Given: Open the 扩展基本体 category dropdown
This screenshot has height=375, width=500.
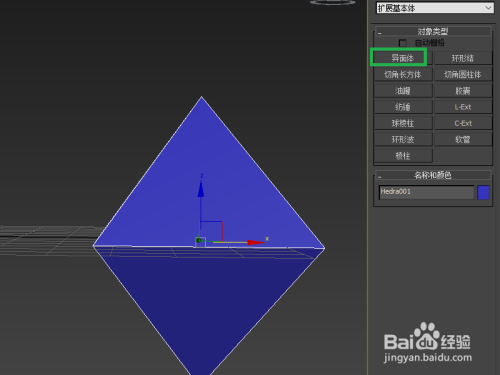Looking at the screenshot, I should point(435,8).
